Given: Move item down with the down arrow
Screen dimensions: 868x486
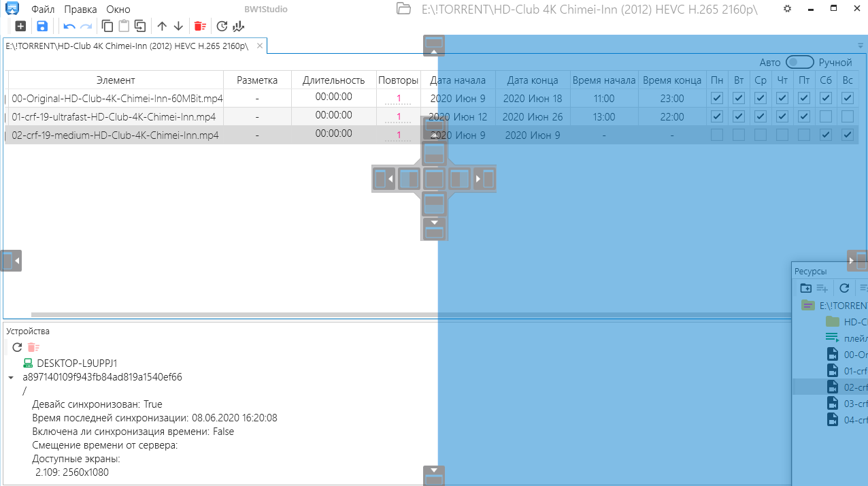Looking at the screenshot, I should point(178,26).
